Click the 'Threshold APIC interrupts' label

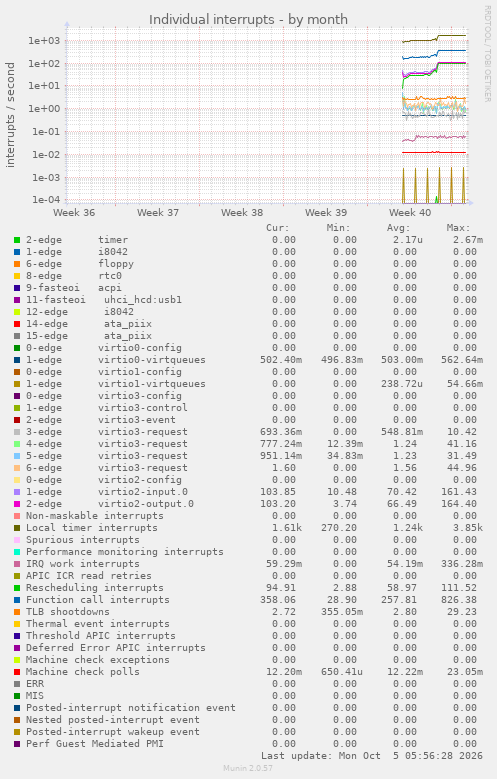(x=101, y=635)
